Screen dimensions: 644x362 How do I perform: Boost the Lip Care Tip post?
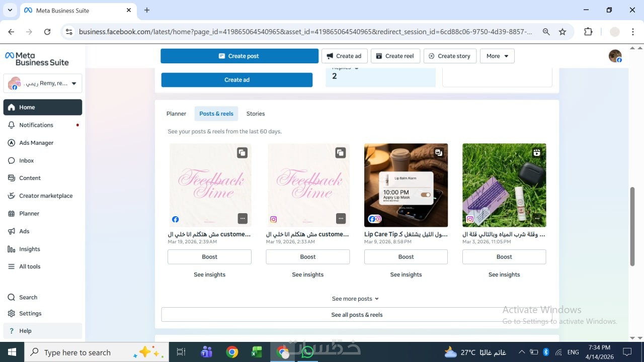pos(406,257)
